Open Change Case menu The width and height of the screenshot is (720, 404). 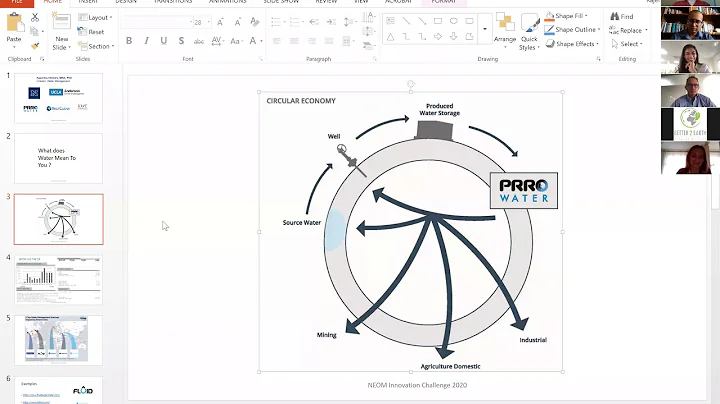(235, 41)
